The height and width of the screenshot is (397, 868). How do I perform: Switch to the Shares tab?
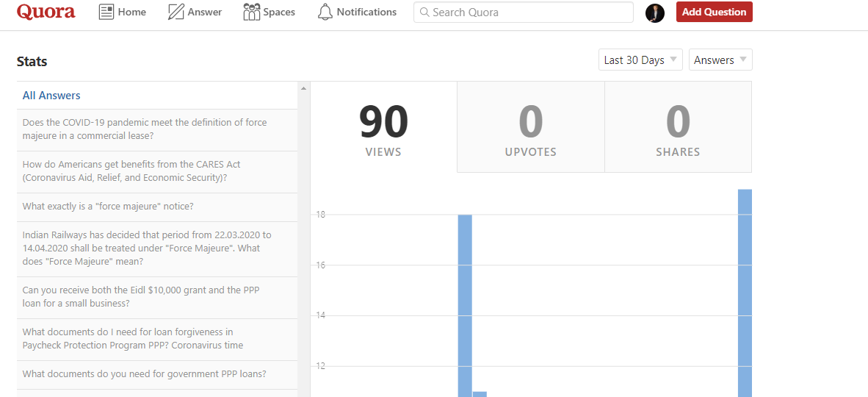pos(678,127)
